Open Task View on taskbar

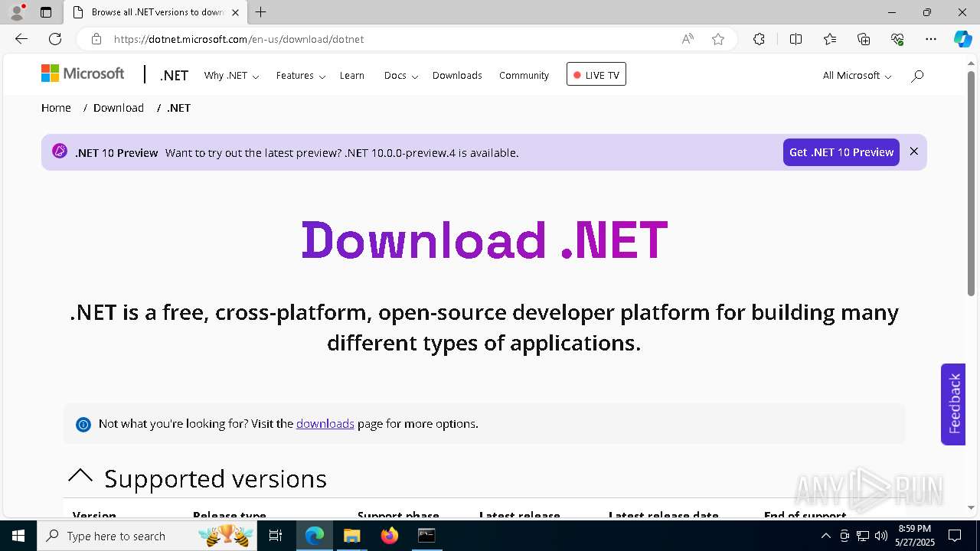coord(276,536)
